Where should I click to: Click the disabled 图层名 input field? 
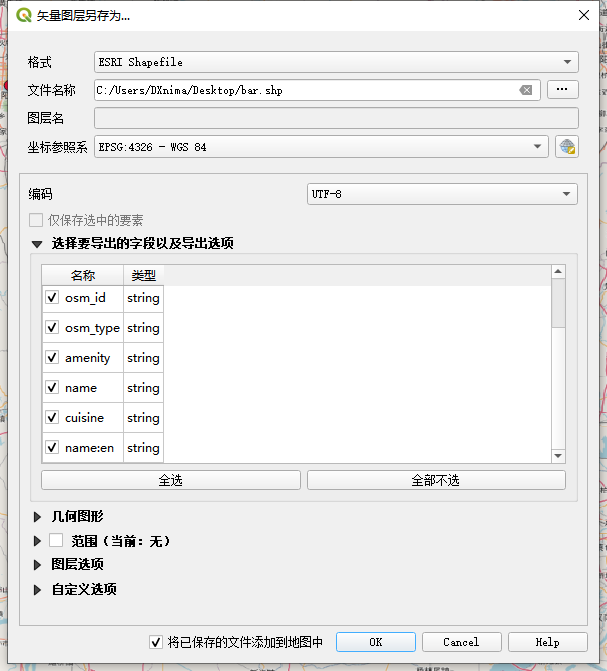336,118
